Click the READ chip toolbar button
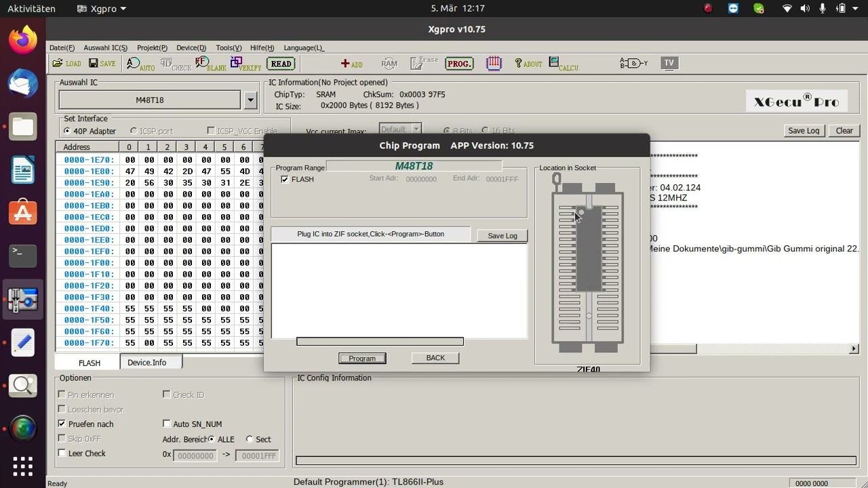The width and height of the screenshot is (868, 488). [281, 64]
